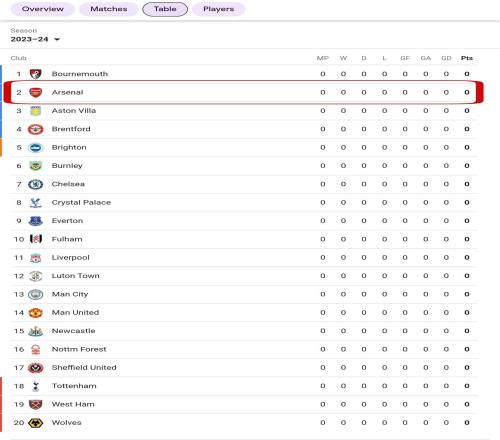This screenshot has width=500, height=440.
Task: Open the Season 2023–24 dropdown
Action: (x=35, y=39)
